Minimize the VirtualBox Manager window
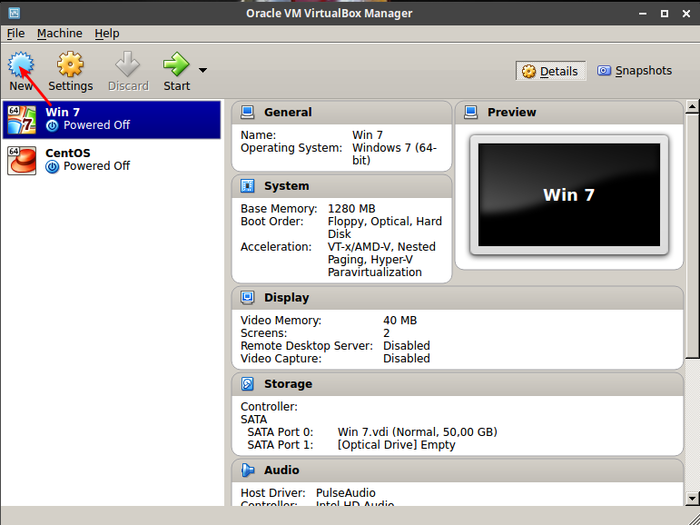The image size is (700, 525). click(643, 13)
